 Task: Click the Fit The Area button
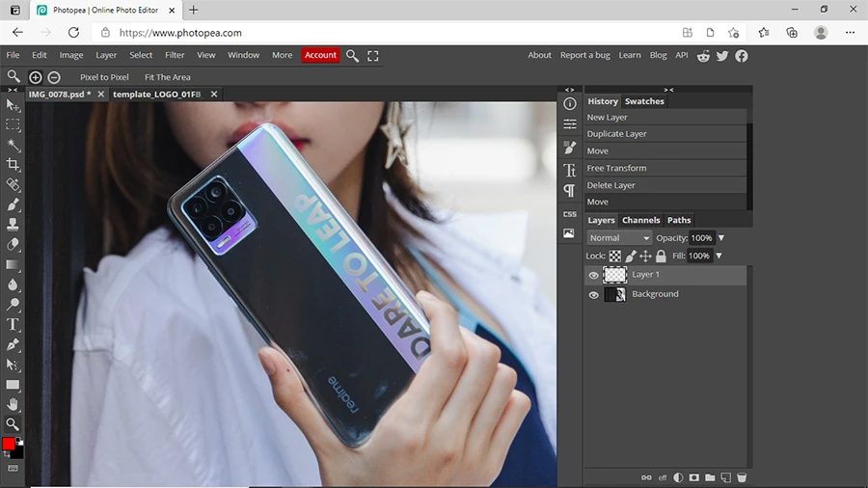(x=168, y=77)
